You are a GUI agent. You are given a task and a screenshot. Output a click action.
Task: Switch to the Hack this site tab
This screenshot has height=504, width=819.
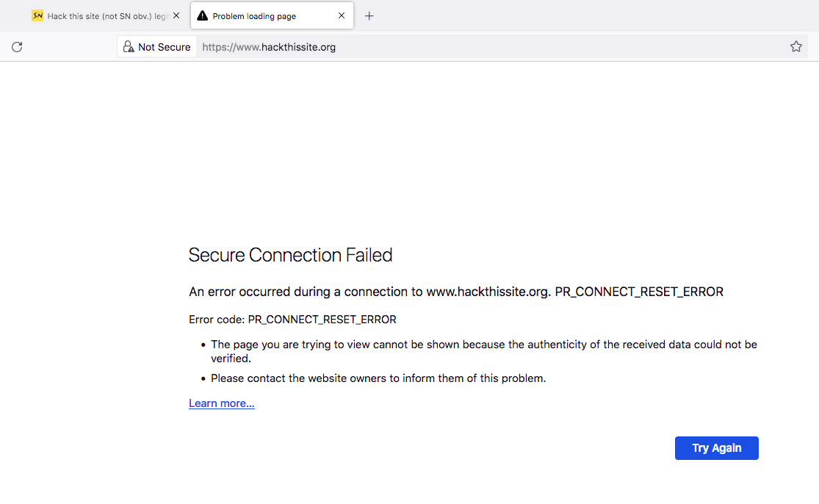coord(107,16)
